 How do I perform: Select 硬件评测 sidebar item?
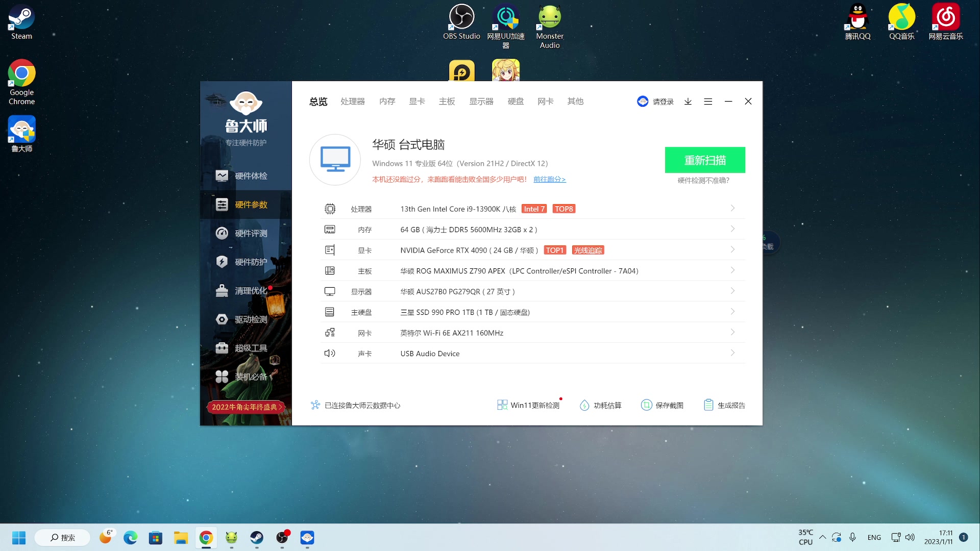point(250,234)
